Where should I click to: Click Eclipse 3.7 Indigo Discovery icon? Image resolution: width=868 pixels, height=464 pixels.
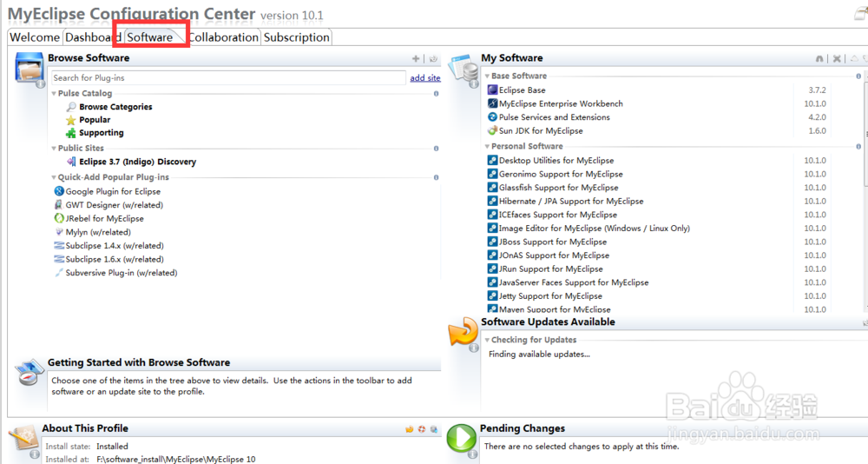point(71,162)
